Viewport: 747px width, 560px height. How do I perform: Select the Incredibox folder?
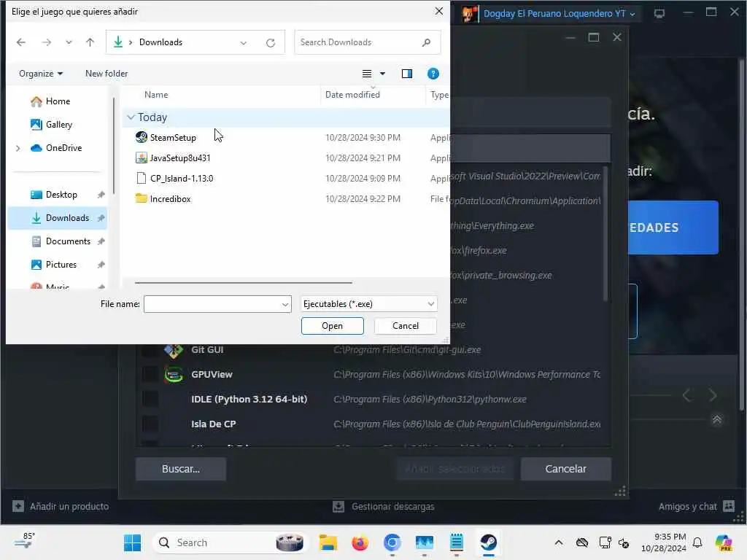pyautogui.click(x=163, y=199)
